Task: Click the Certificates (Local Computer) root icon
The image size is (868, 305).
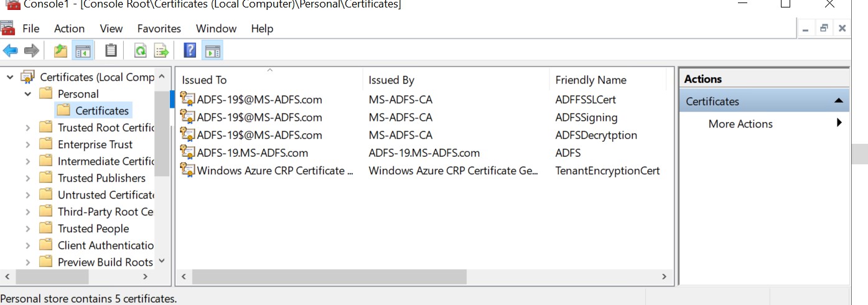Action: pos(28,77)
